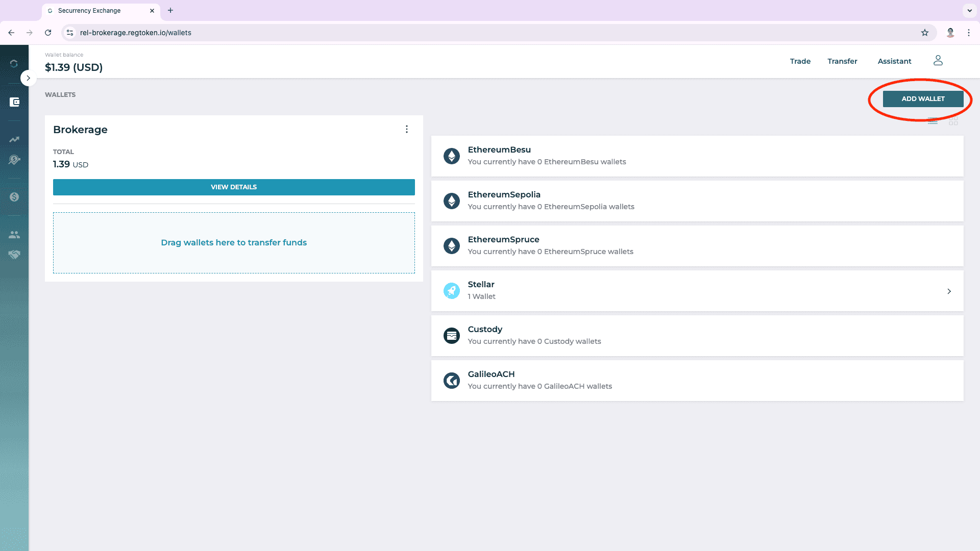Viewport: 980px width, 551px height.
Task: Click the ADD WALLET button
Action: (923, 99)
